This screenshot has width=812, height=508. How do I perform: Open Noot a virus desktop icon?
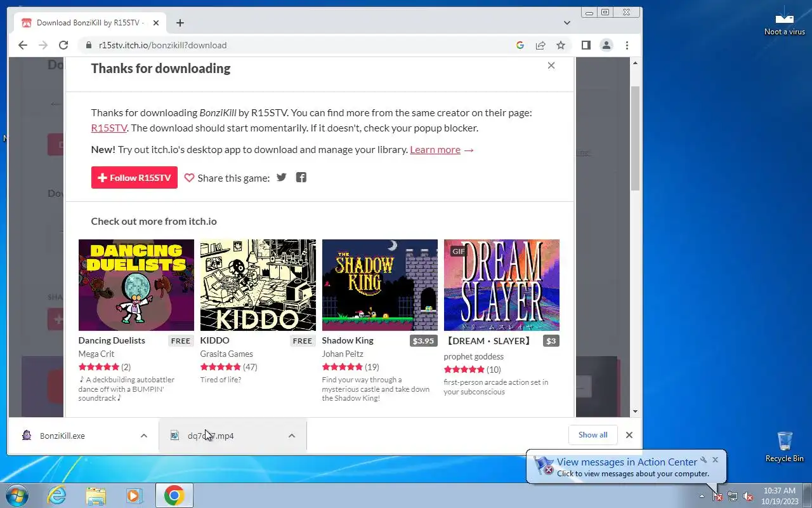[785, 20]
